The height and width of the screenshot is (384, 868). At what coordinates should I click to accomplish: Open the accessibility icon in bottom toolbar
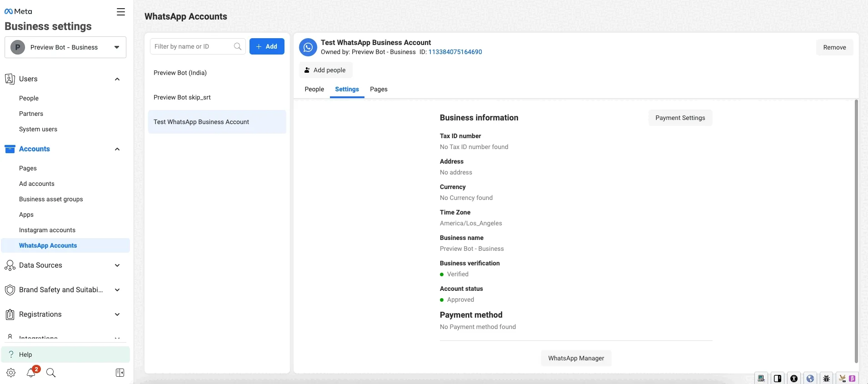click(794, 378)
